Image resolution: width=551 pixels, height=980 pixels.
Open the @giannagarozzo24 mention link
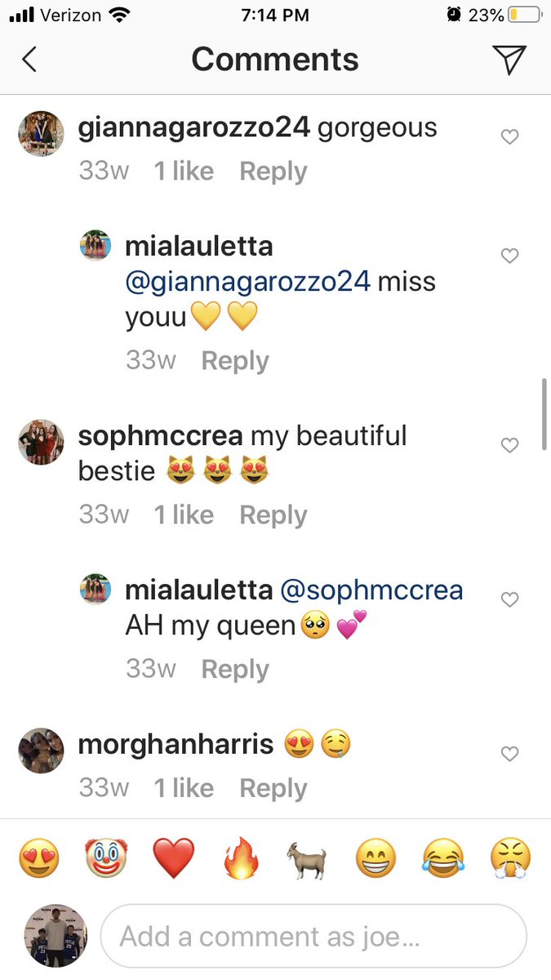coord(247,282)
